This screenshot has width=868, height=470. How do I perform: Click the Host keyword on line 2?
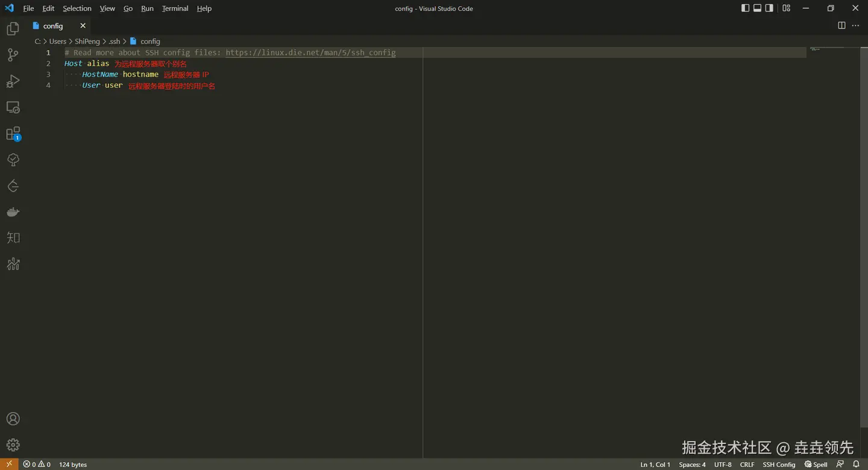[74, 63]
